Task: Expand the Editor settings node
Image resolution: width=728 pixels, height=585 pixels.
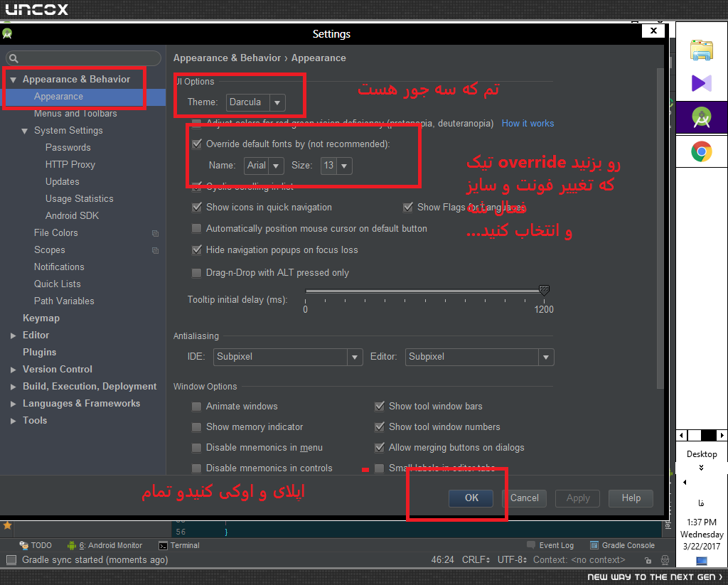Action: click(13, 336)
